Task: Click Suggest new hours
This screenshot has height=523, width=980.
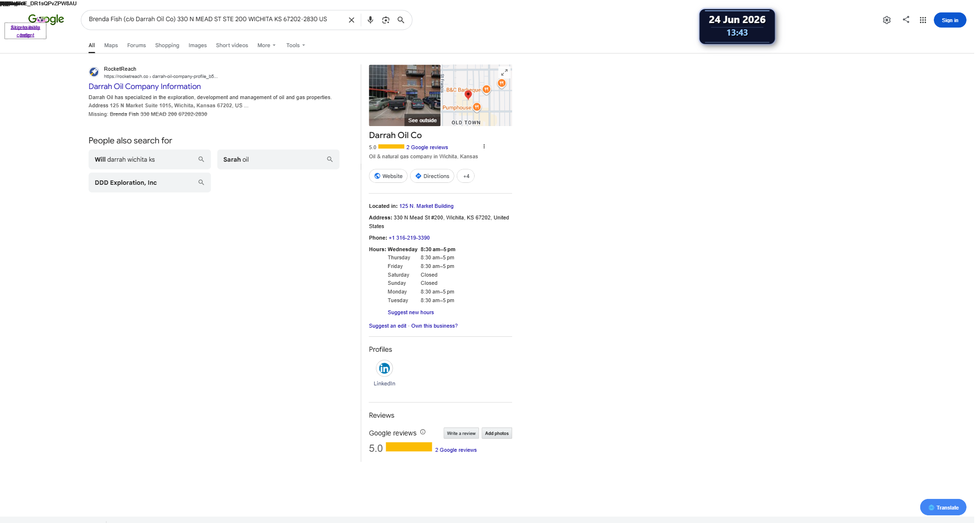Action: (x=411, y=312)
